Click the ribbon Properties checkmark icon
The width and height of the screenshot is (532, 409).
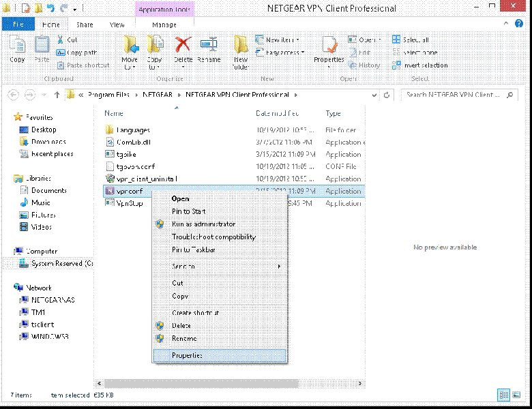pos(329,45)
